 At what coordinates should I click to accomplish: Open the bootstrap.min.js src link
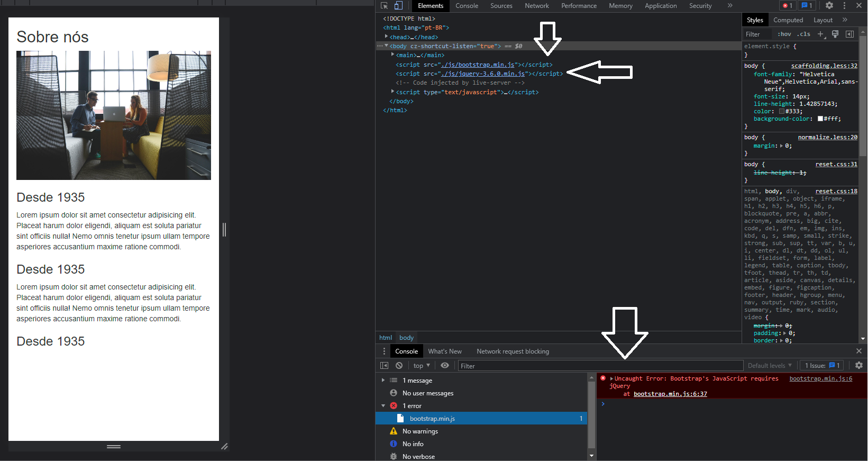478,65
